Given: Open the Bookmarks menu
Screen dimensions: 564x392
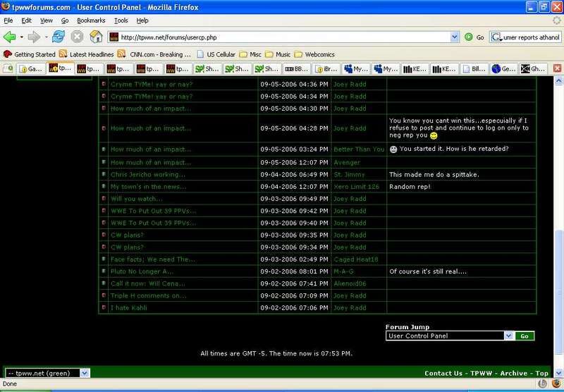Looking at the screenshot, I should 90,21.
